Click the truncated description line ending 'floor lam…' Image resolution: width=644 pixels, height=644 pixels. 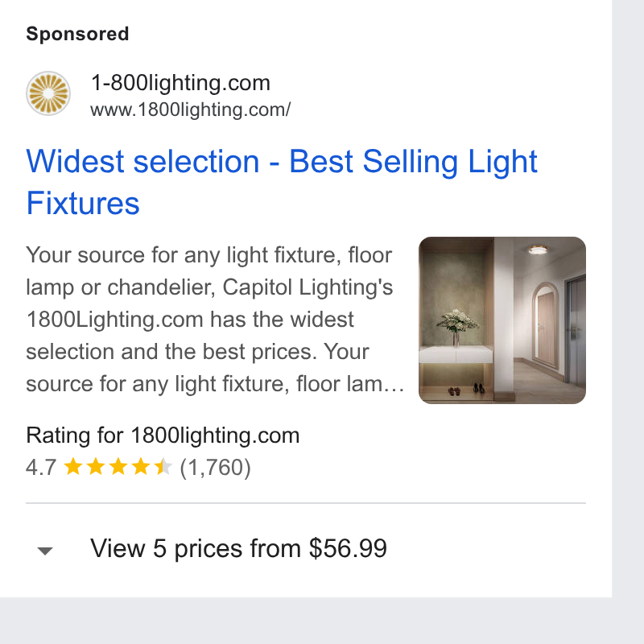click(215, 384)
